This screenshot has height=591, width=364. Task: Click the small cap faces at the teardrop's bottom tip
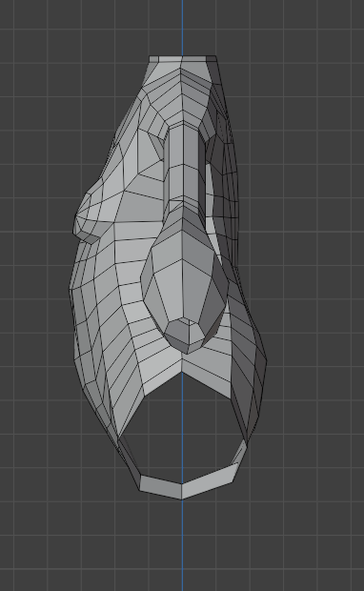tap(185, 336)
